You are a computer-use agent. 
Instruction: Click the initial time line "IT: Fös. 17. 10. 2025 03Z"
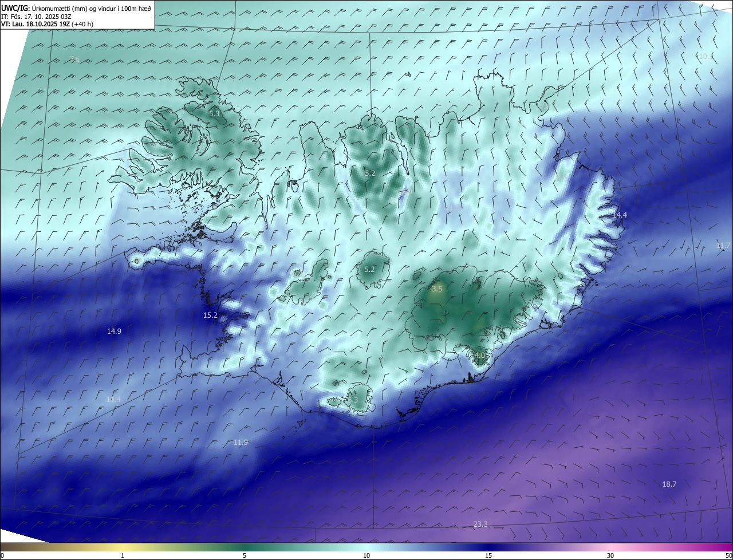(x=36, y=16)
